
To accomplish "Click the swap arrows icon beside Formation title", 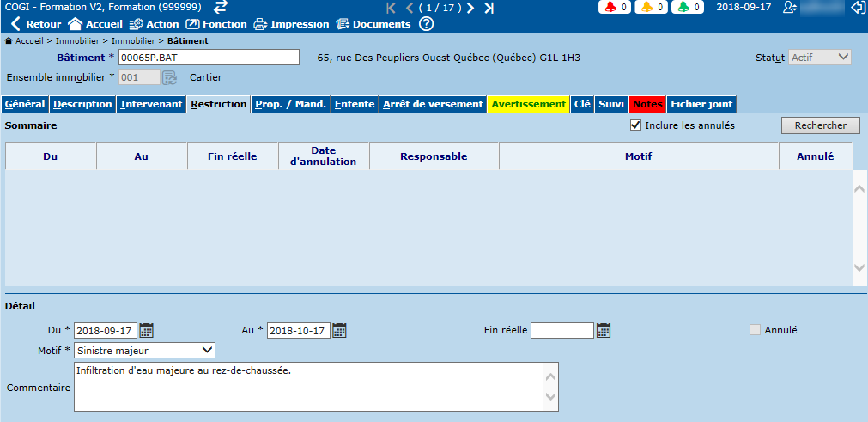I will click(x=221, y=7).
